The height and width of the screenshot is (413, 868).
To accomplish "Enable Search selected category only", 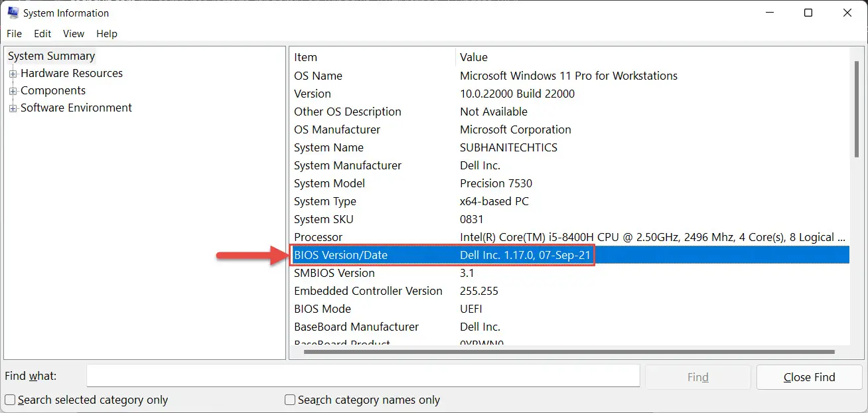I will 9,400.
